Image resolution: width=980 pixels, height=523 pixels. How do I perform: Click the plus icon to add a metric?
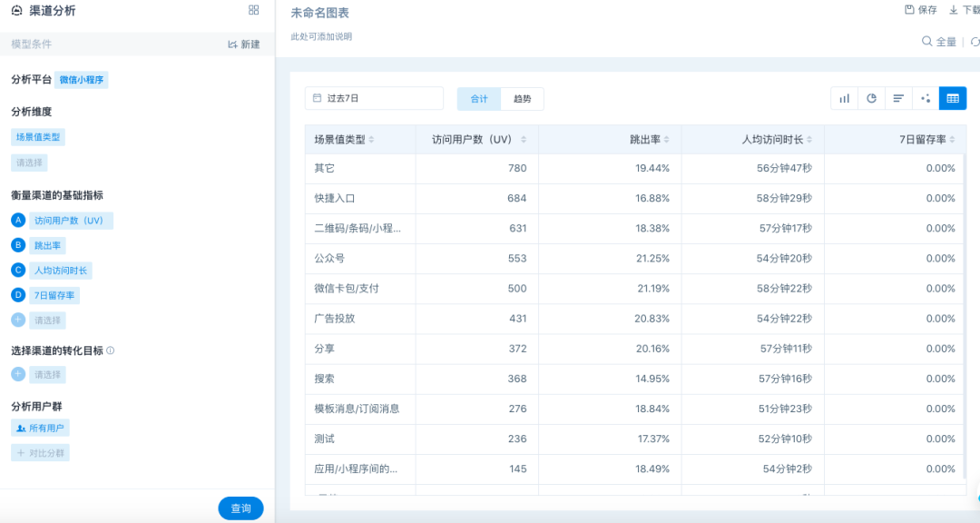18,320
